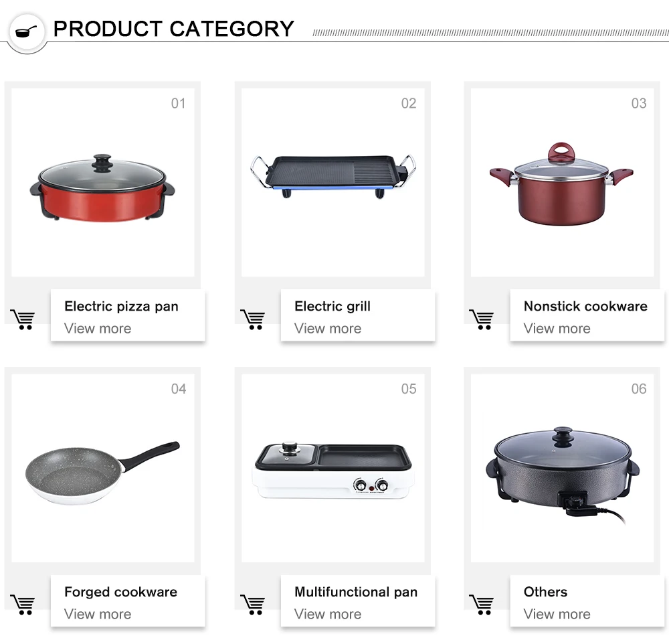Open View more under Forged cookware
The height and width of the screenshot is (644, 669).
click(x=98, y=614)
